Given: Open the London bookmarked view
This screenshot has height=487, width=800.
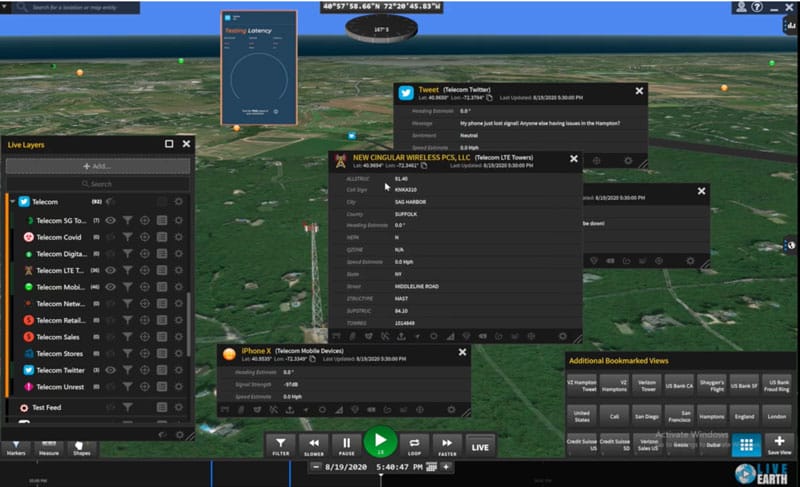Looking at the screenshot, I should [777, 416].
